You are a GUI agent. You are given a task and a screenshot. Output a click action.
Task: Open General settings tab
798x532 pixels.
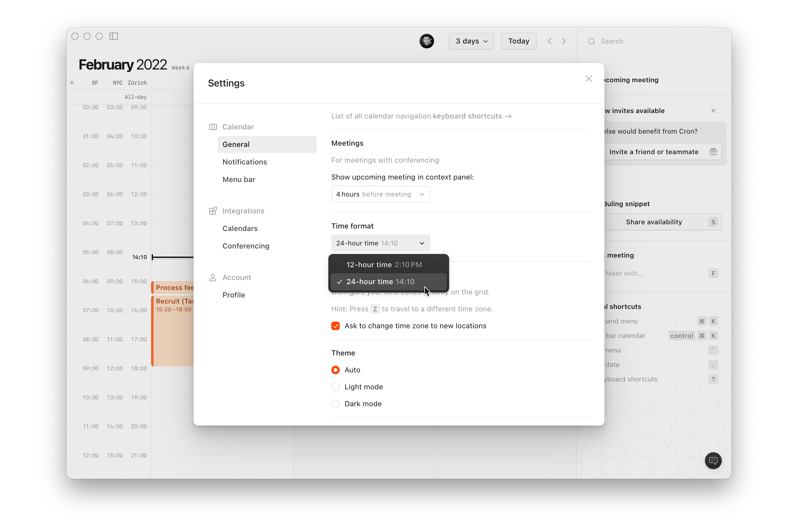pyautogui.click(x=267, y=144)
